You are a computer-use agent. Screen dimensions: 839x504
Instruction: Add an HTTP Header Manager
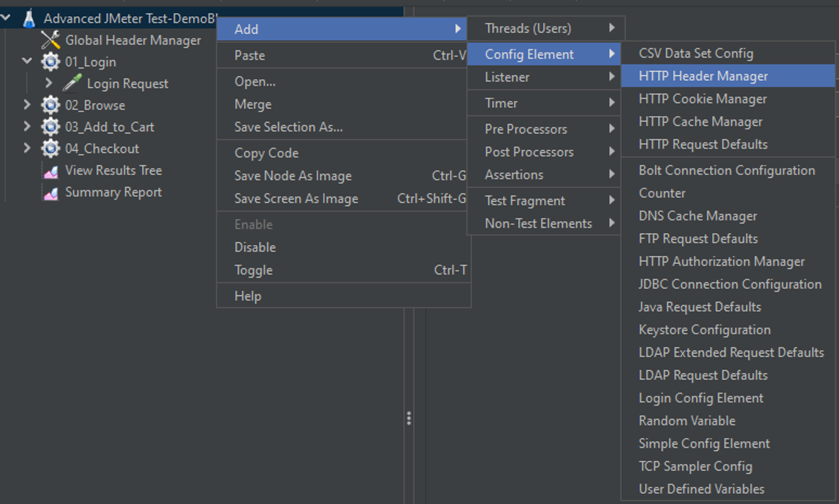click(728, 76)
